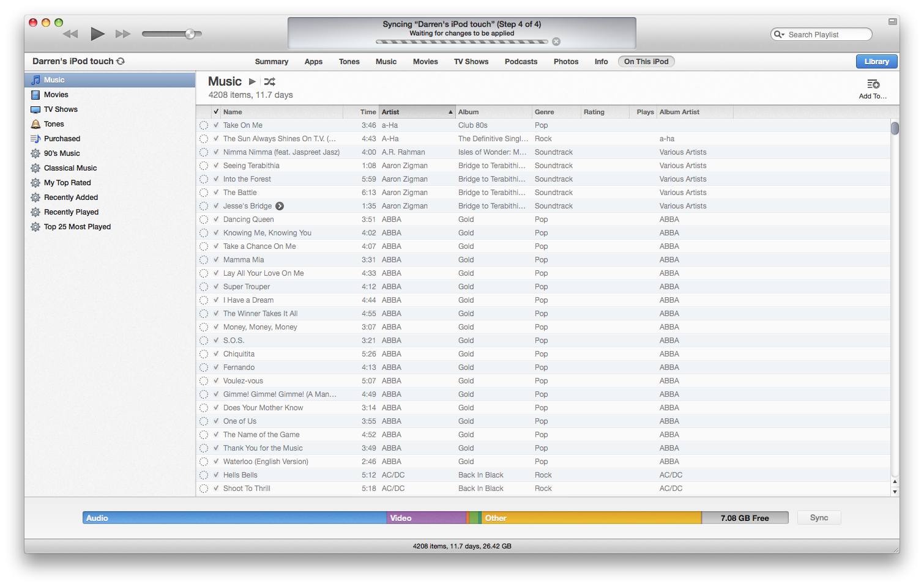Image resolution: width=924 pixels, height=587 pixels.
Task: Click the scrollbar up arrow
Action: tap(895, 482)
